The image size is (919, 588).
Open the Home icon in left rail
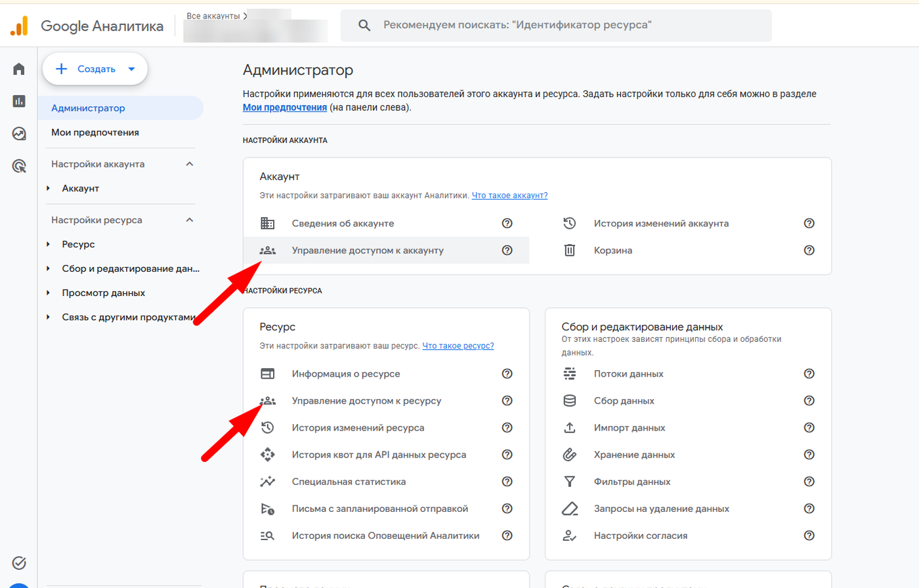click(19, 69)
